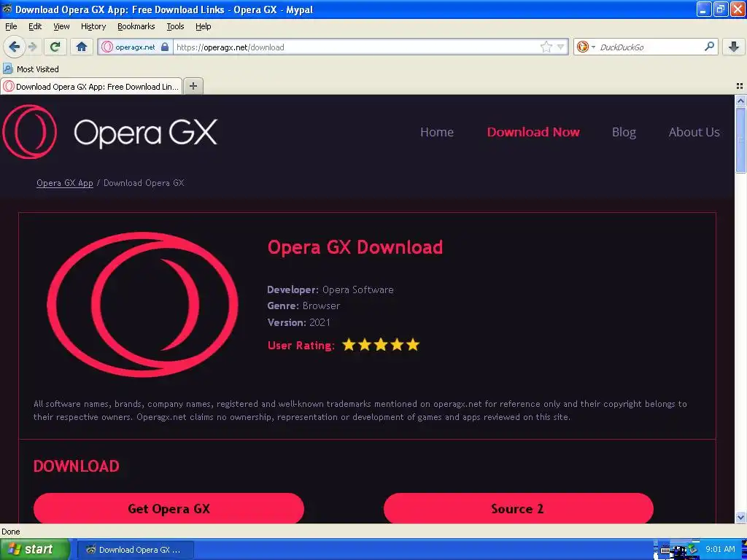
Task: Open the DuckDuckGo search engine selector
Action: [x=586, y=47]
